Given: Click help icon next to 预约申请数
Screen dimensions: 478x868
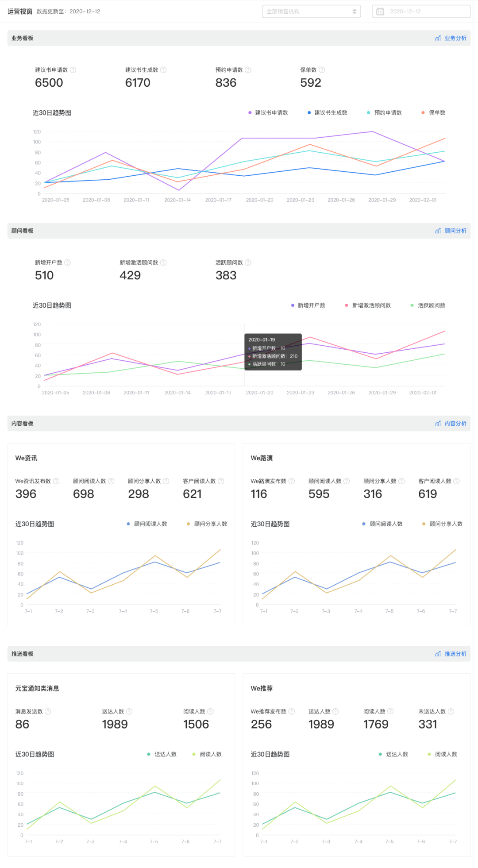Looking at the screenshot, I should 248,70.
